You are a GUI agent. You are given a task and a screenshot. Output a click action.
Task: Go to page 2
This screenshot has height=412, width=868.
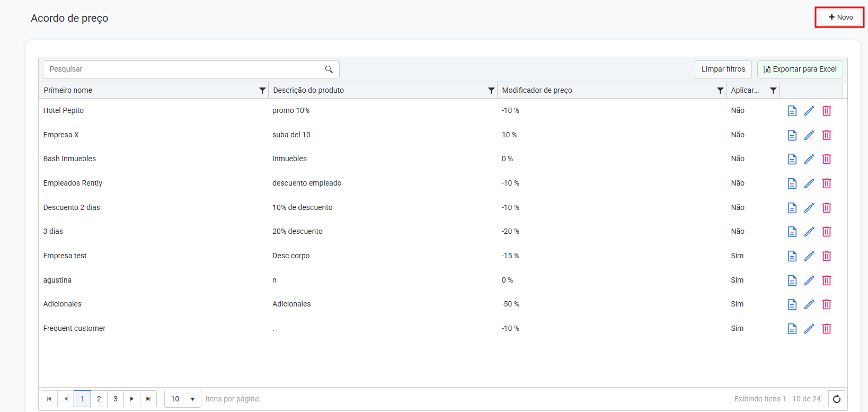tap(99, 399)
